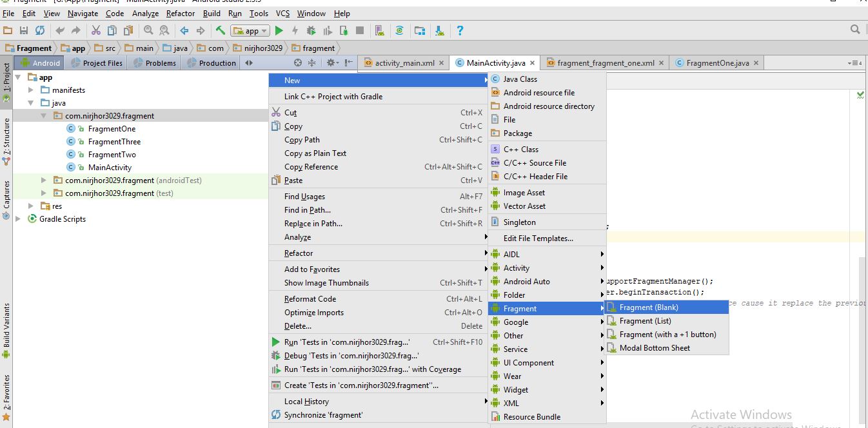Viewport: 868px width, 428px height.
Task: Click the Sync Project with Gradle icon
Action: 400,30
